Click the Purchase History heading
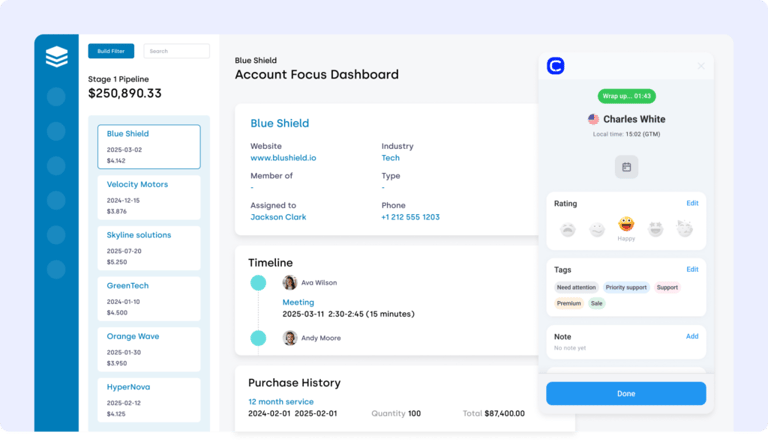The width and height of the screenshot is (768, 441). pos(294,383)
